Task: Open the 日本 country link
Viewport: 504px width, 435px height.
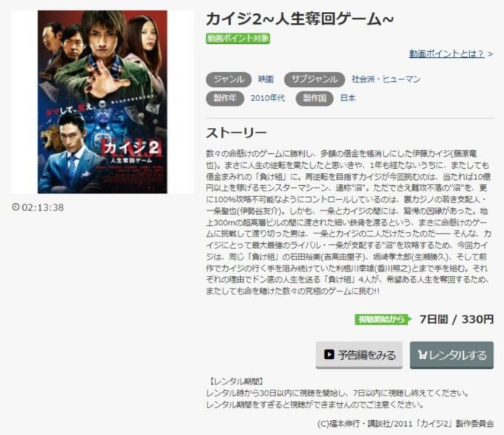Action: pyautogui.click(x=348, y=98)
